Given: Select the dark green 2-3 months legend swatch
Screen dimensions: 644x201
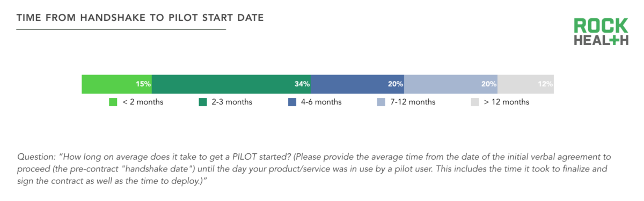Looking at the screenshot, I should (203, 102).
